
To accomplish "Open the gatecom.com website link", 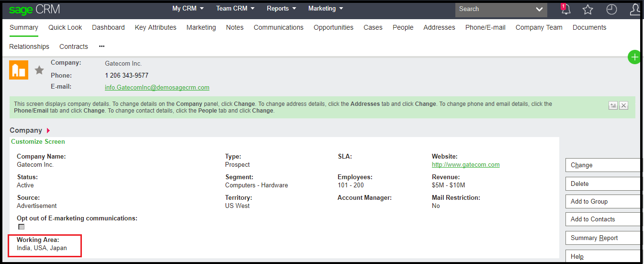I will (465, 164).
